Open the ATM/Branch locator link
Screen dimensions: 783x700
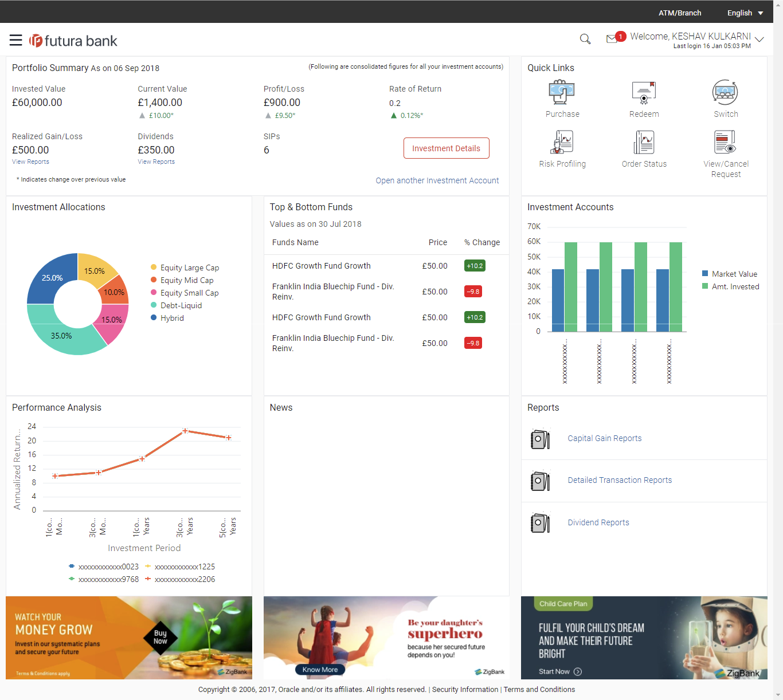pyautogui.click(x=680, y=13)
